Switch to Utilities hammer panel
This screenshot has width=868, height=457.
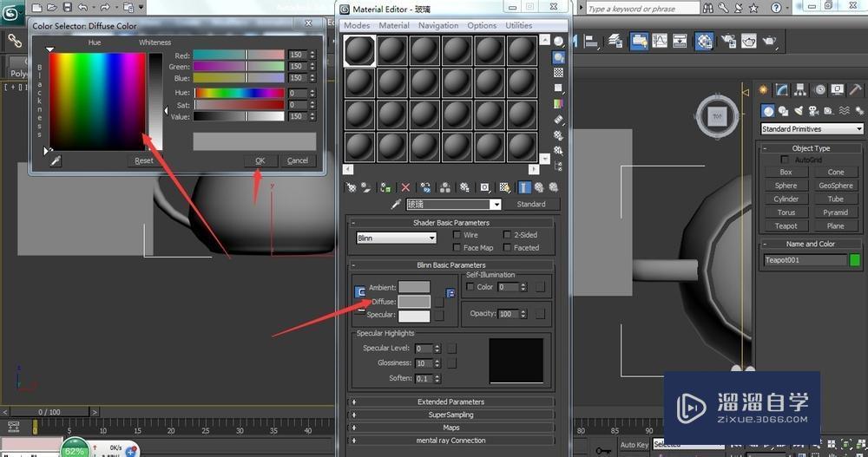[855, 89]
